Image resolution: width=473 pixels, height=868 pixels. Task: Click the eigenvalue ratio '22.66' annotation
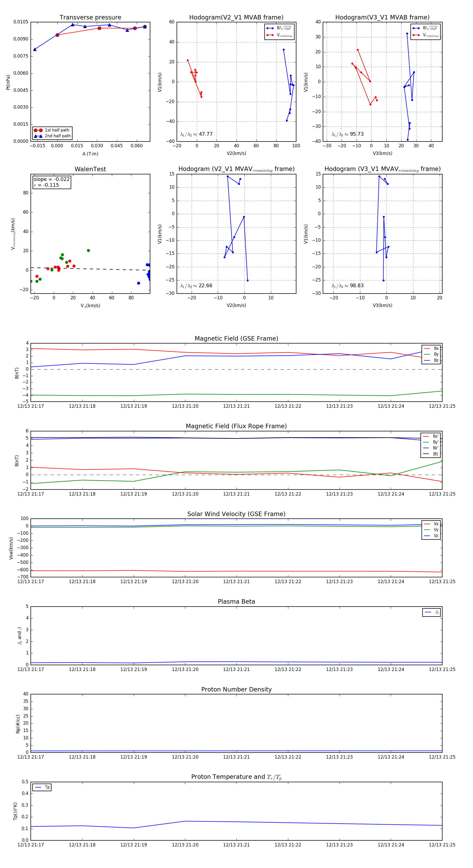pyautogui.click(x=196, y=286)
